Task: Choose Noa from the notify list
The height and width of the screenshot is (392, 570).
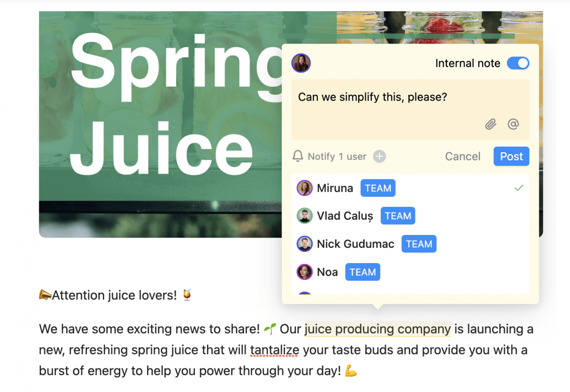Action: (x=410, y=272)
